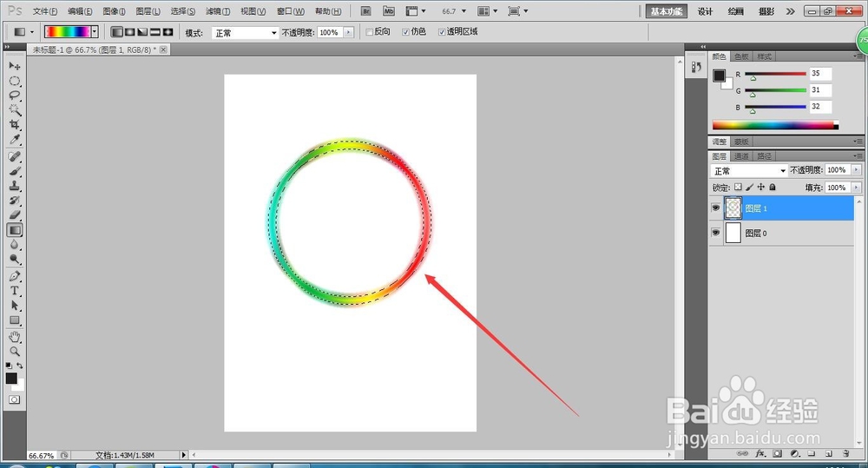Viewport: 868px width, 468px height.
Task: Open the layer blend mode dropdown 正常
Action: (749, 170)
